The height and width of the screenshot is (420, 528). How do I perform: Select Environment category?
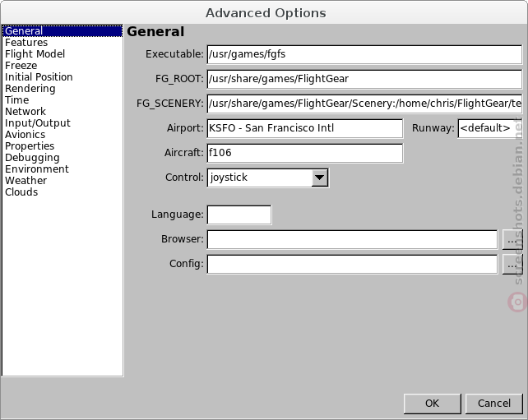63,169
